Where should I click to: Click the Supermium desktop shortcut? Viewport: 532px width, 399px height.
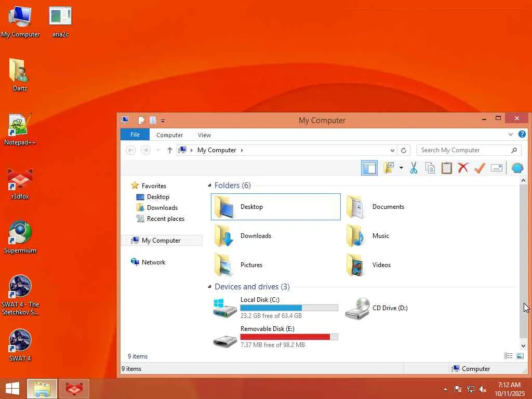20,237
